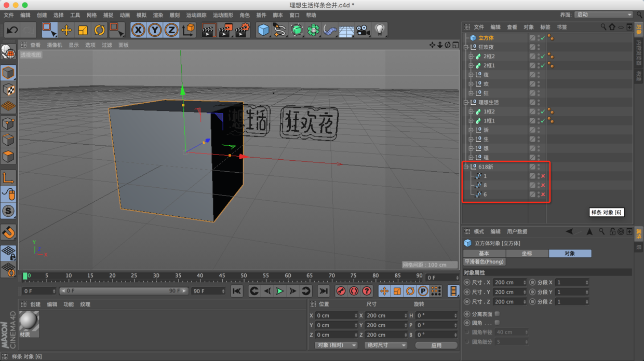The height and width of the screenshot is (361, 644).
Task: Click the Enable Axis icon
Action: coord(8,178)
